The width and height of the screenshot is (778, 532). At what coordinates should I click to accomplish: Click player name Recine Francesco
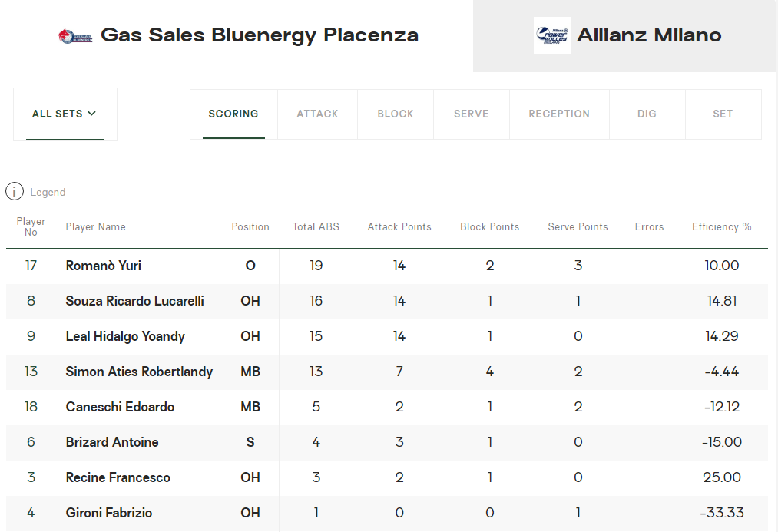(x=118, y=477)
